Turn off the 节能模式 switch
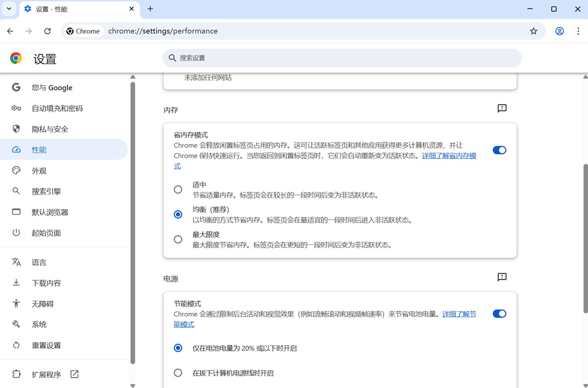This screenshot has height=388, width=588. coord(499,314)
